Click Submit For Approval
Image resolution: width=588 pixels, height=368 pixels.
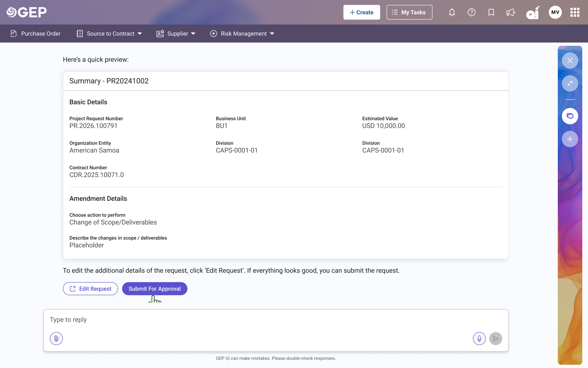click(155, 289)
